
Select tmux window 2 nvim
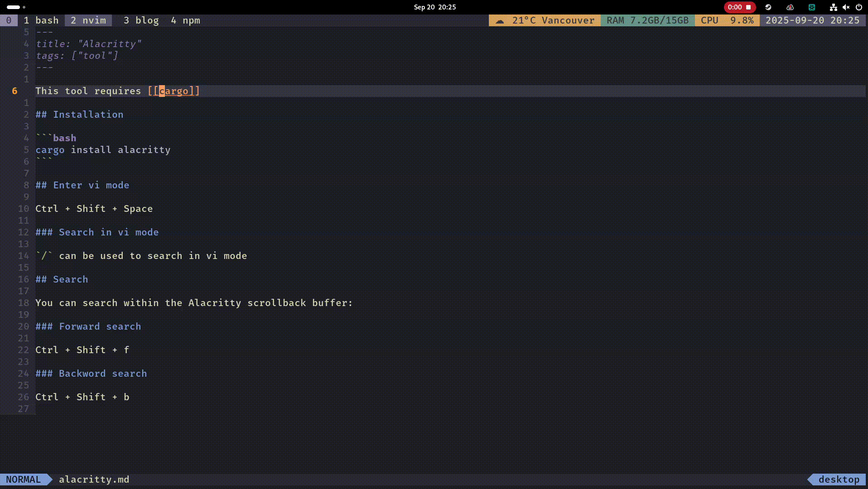(88, 20)
